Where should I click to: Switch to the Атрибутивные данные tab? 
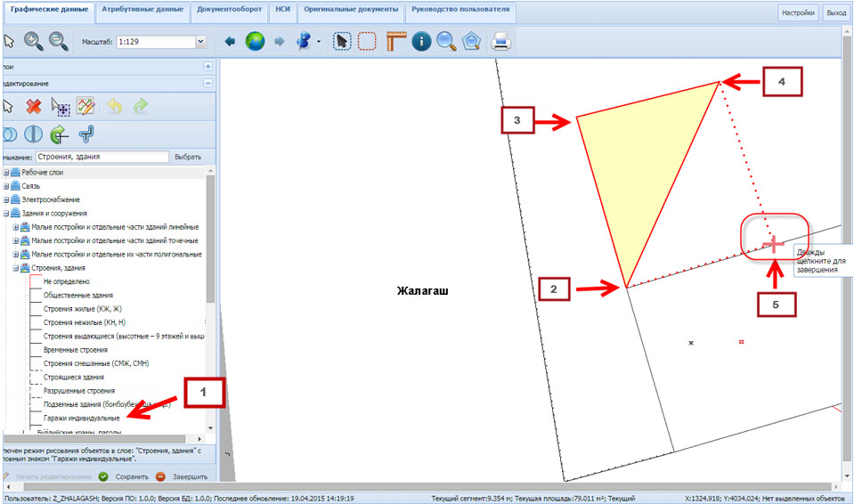[x=142, y=12]
